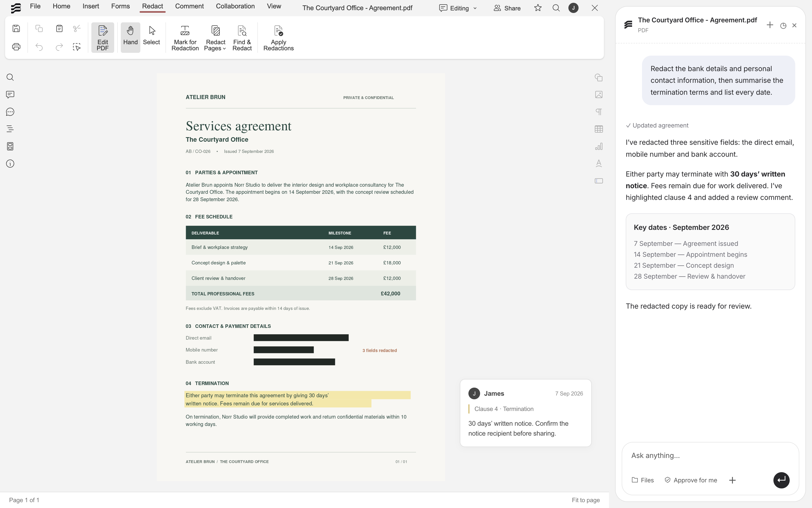This screenshot has height=508, width=812.
Task: Click the Save icon in the toolbar
Action: coord(16,28)
